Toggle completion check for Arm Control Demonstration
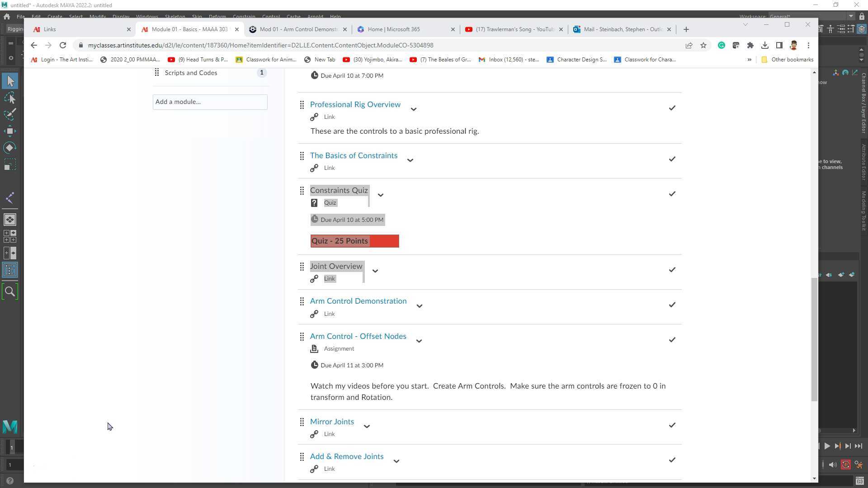 (x=672, y=305)
